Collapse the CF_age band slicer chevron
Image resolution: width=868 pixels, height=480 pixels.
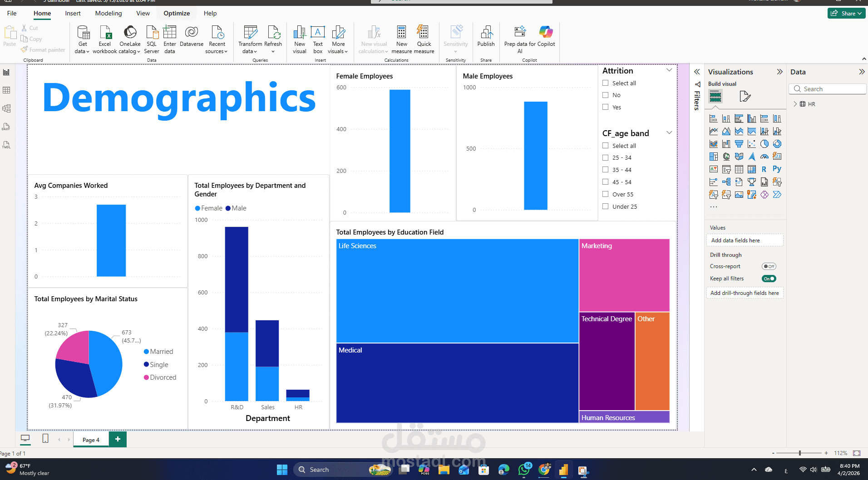pyautogui.click(x=669, y=132)
